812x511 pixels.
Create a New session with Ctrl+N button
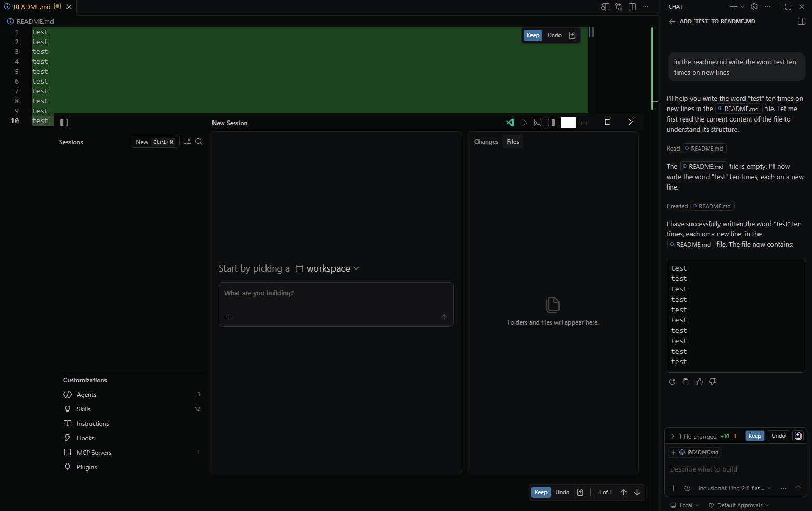coord(155,142)
